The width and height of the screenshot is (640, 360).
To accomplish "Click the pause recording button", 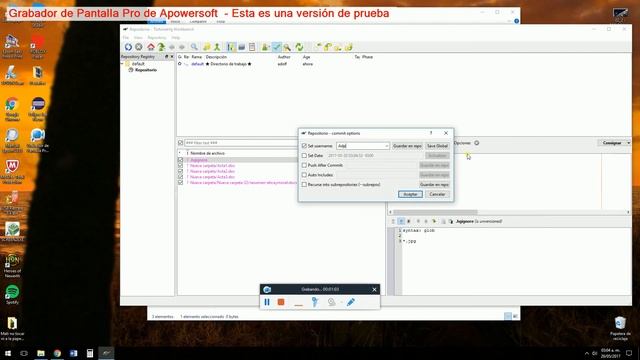I will pos(267,302).
